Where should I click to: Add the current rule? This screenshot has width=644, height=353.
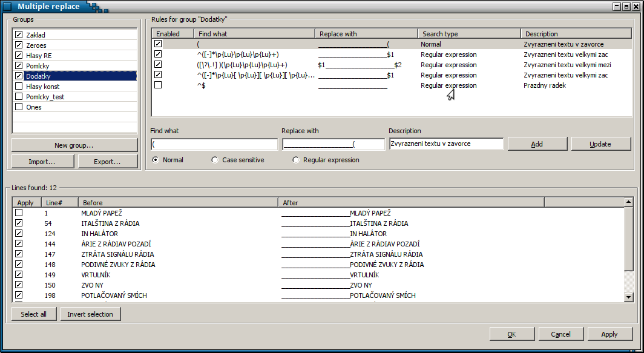tap(536, 143)
